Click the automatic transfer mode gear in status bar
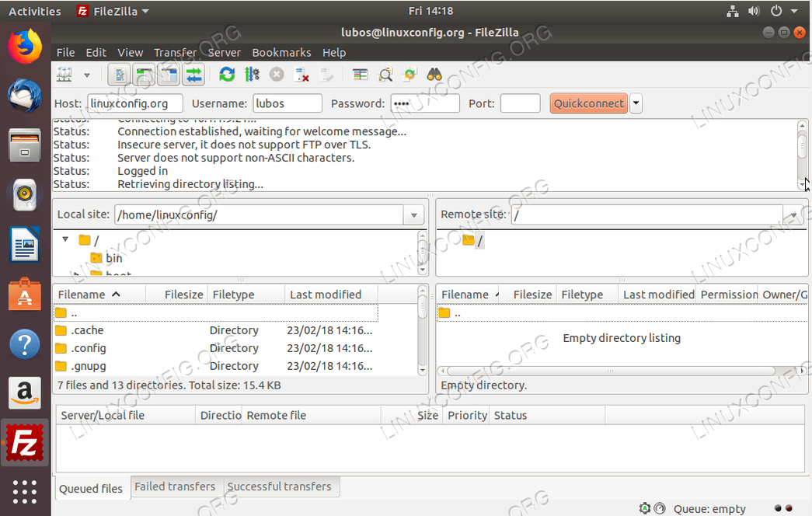Screen dimensions: 812x516 click(645, 508)
